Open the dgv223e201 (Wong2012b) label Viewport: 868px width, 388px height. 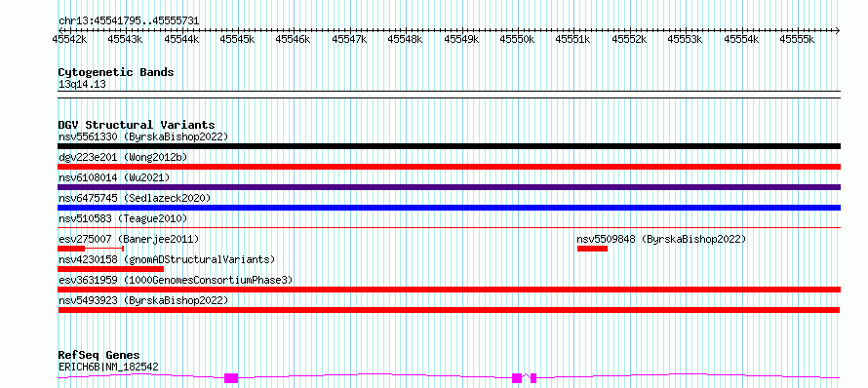(x=123, y=157)
